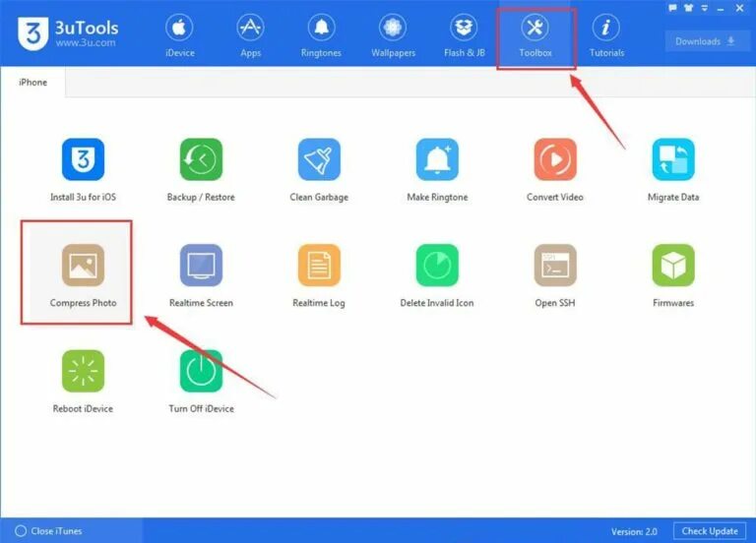This screenshot has width=756, height=543.
Task: Go to the iDevice section
Action: [x=180, y=35]
